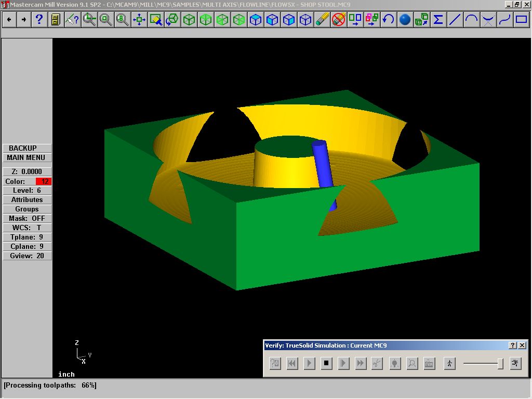Select dynamic rotate Gview icon

[x=172, y=20]
